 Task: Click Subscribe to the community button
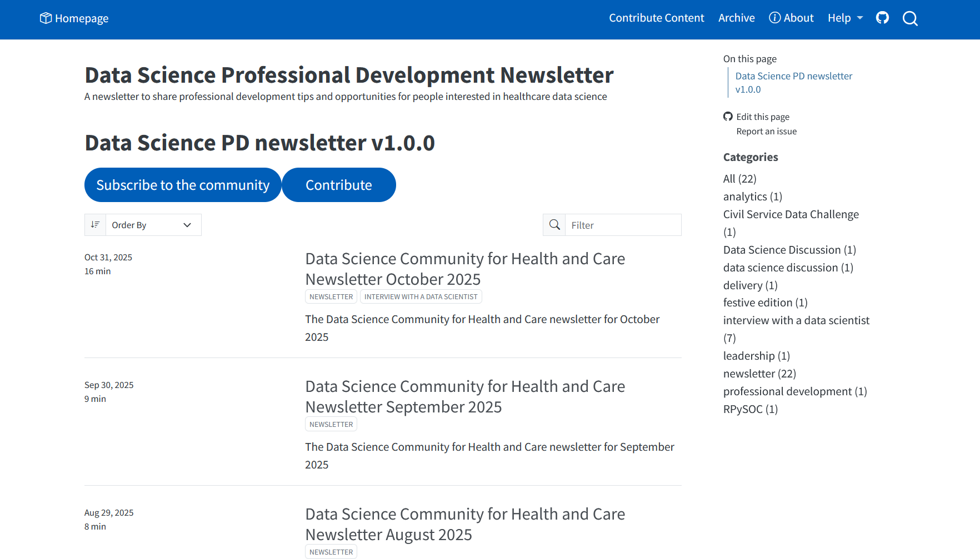[x=183, y=184]
